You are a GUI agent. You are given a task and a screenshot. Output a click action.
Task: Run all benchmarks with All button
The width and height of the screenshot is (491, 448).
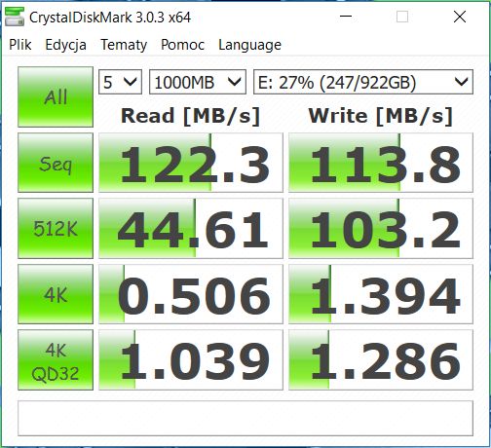(x=56, y=96)
